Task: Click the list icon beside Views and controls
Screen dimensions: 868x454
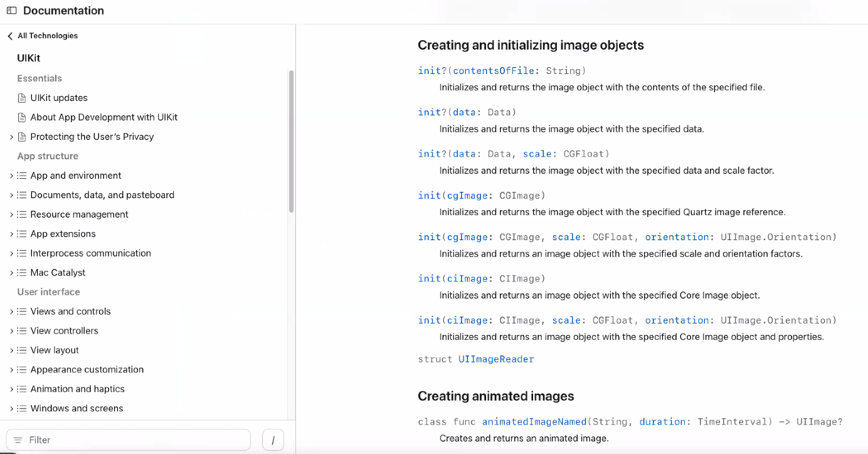Action: (x=22, y=312)
